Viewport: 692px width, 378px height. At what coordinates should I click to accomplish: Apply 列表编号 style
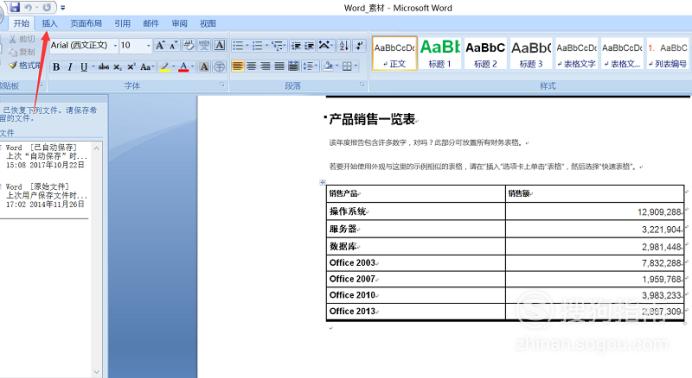pos(667,54)
